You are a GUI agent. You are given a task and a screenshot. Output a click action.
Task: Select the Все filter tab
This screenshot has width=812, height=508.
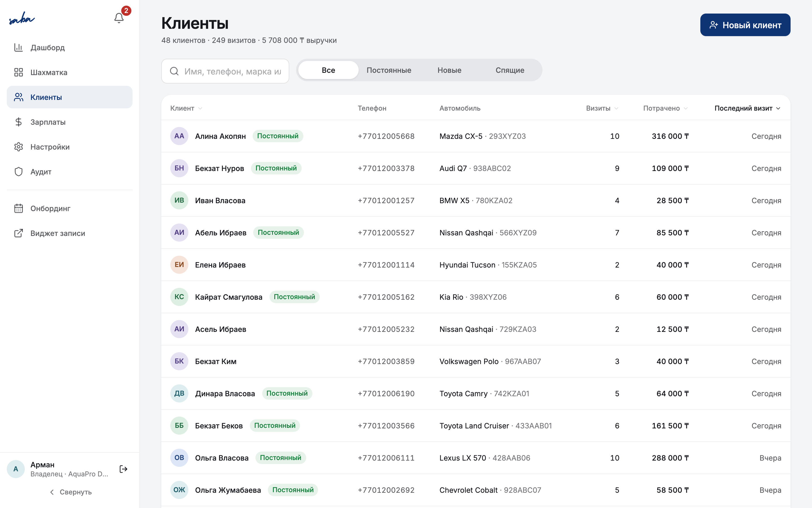tap(328, 70)
